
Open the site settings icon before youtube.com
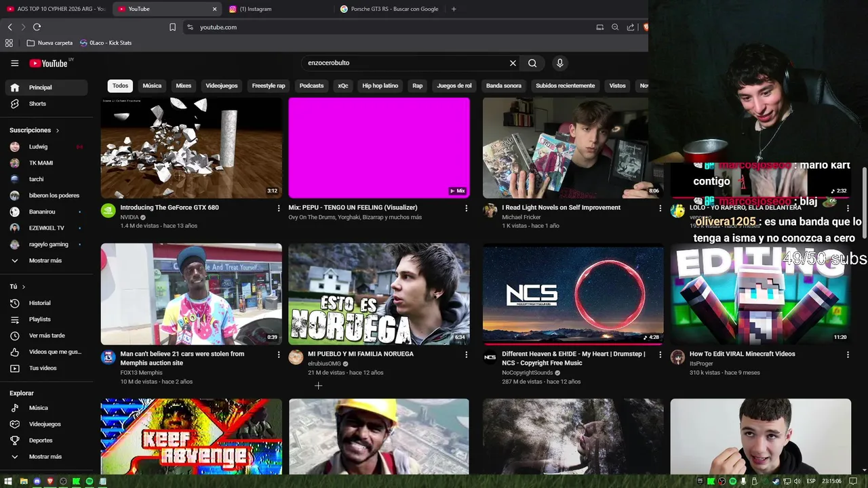pyautogui.click(x=190, y=27)
